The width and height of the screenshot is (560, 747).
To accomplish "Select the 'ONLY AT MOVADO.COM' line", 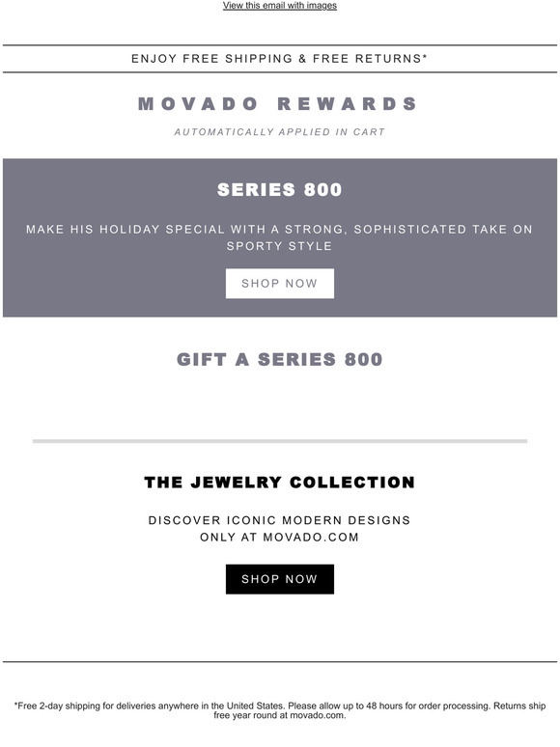I will (280, 538).
